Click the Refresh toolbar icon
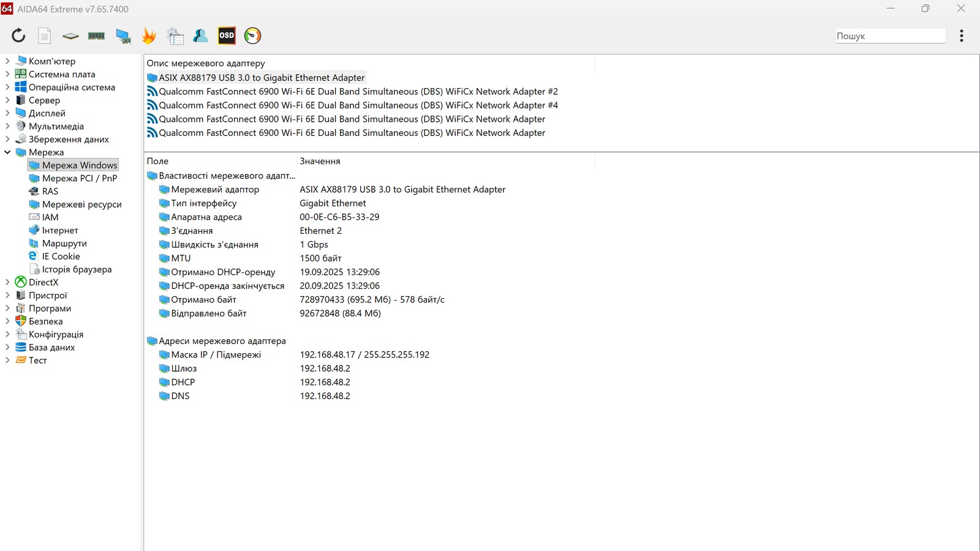 tap(18, 36)
